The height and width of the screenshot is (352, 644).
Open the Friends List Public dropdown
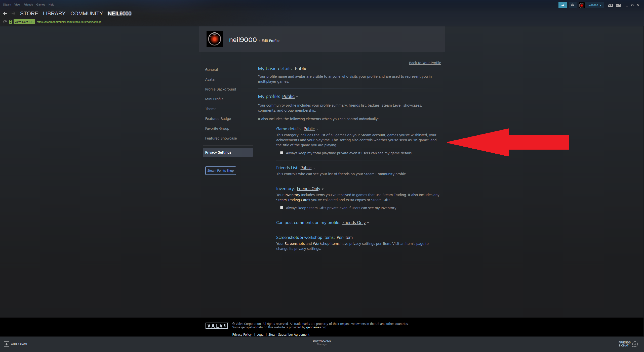[308, 168]
